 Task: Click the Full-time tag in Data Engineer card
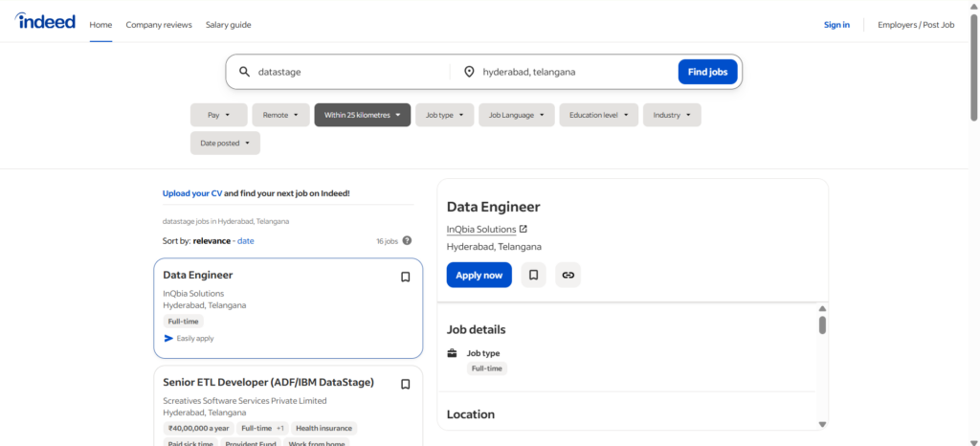coord(183,321)
